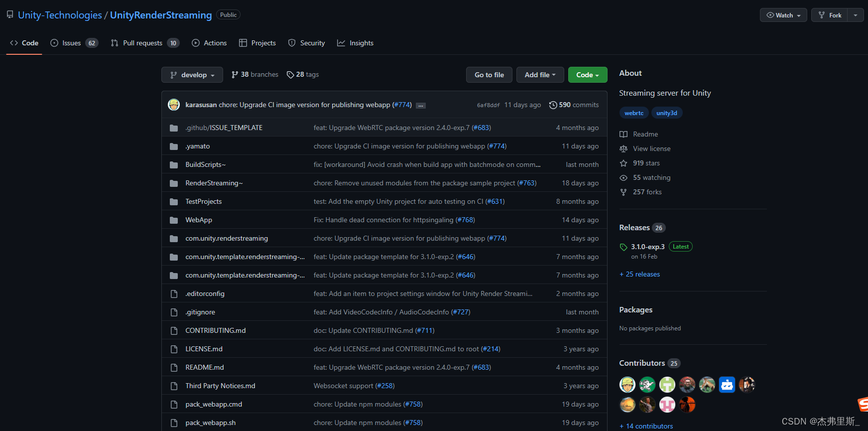View 28 tags link
868x431 pixels.
pos(303,74)
